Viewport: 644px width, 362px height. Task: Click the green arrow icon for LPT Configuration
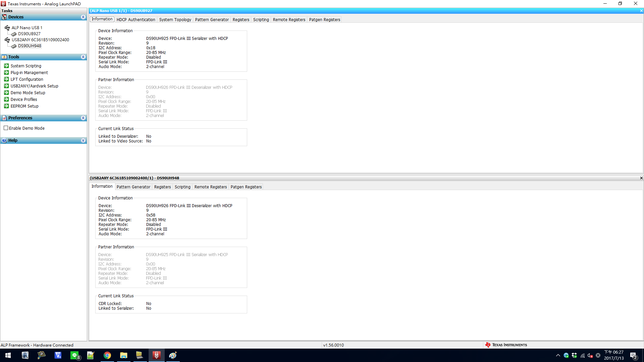point(6,79)
